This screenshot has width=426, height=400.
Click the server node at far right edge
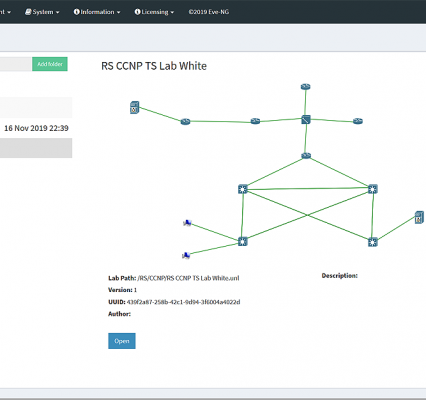419,218
